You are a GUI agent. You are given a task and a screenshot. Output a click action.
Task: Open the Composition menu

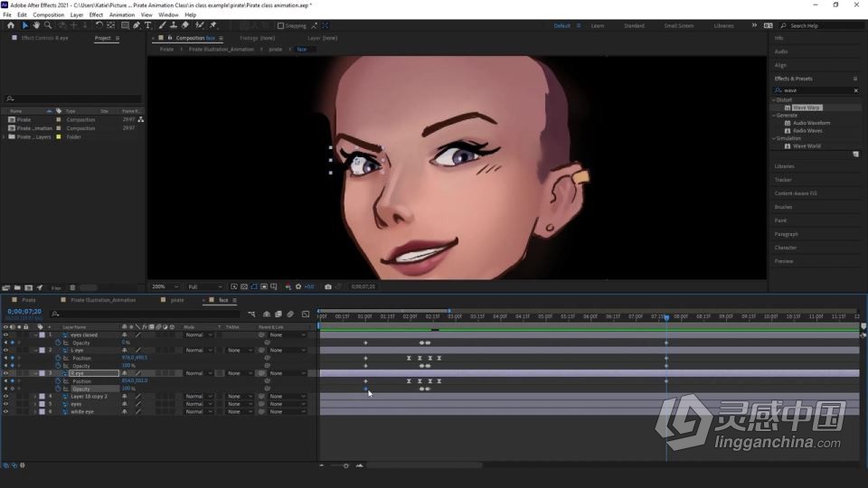click(48, 15)
